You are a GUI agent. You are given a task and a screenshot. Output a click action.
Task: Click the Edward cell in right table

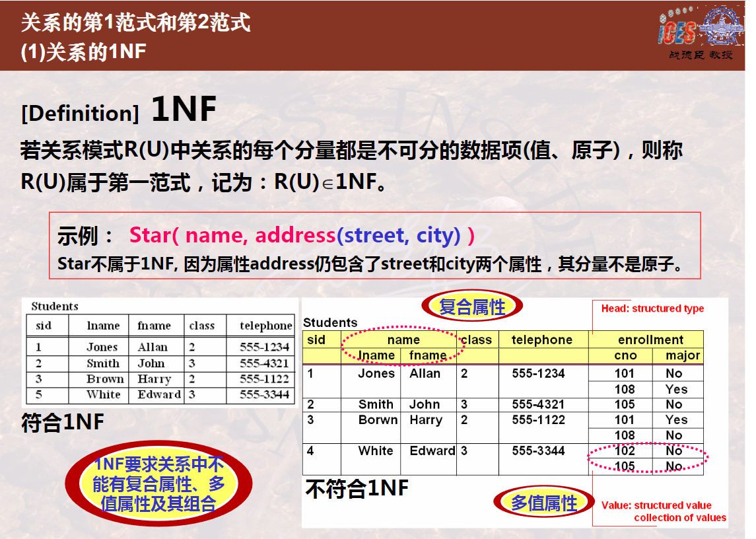click(x=432, y=450)
